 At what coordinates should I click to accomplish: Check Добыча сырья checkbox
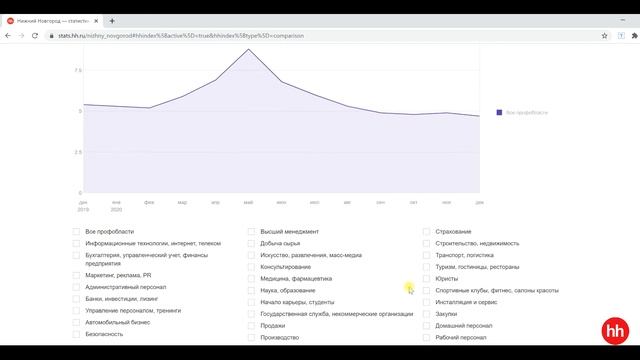(251, 243)
